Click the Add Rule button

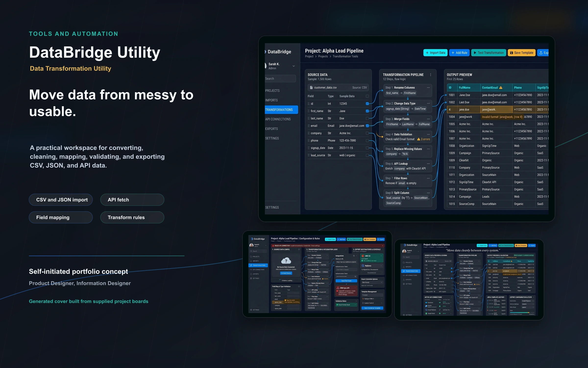click(459, 53)
